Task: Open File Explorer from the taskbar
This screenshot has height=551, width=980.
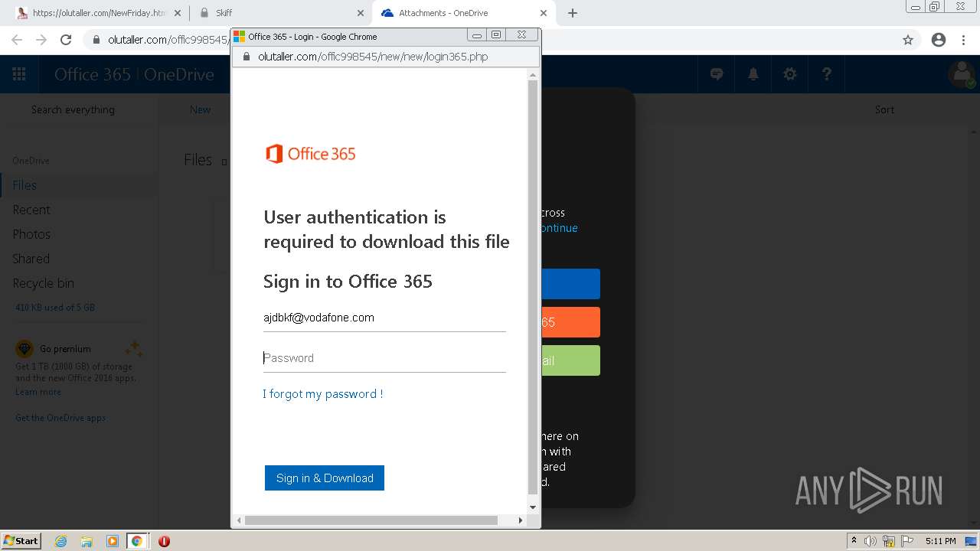Action: pos(87,541)
